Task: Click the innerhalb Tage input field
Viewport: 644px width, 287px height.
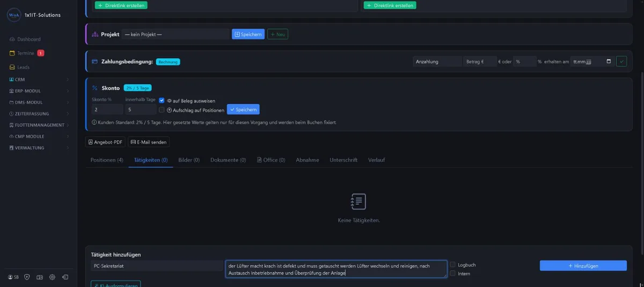Action: point(141,110)
